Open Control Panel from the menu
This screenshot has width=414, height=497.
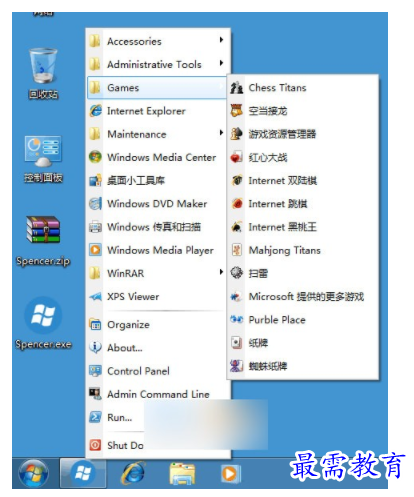[x=157, y=371]
